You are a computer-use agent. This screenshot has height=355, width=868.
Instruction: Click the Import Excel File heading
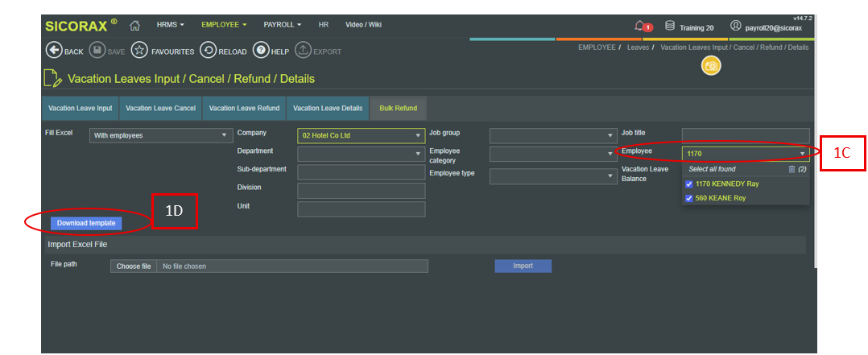77,244
